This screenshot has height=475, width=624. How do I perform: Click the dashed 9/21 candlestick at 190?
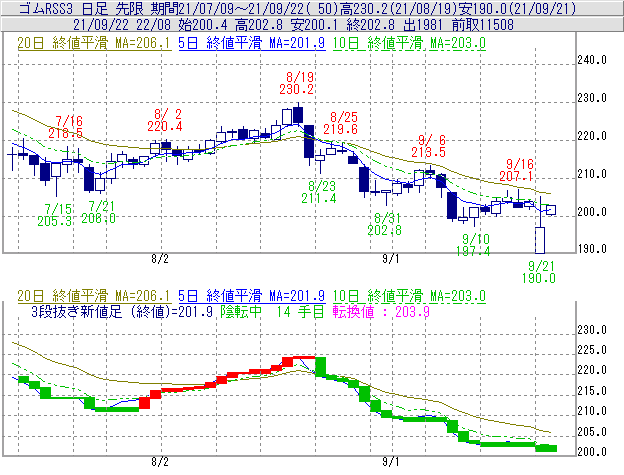[540, 240]
